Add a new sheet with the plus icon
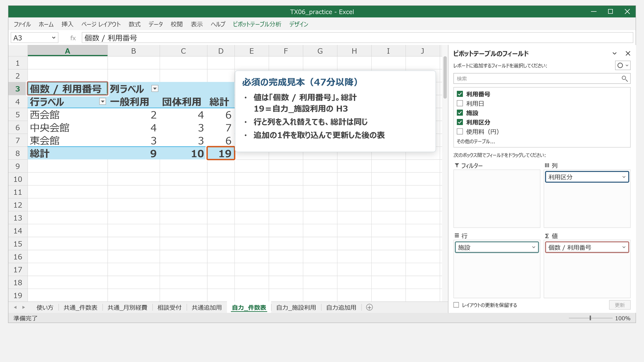This screenshot has width=644, height=362. coord(369,307)
